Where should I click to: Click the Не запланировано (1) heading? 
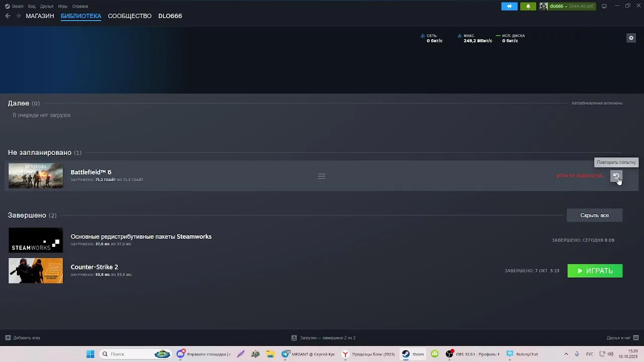[44, 152]
